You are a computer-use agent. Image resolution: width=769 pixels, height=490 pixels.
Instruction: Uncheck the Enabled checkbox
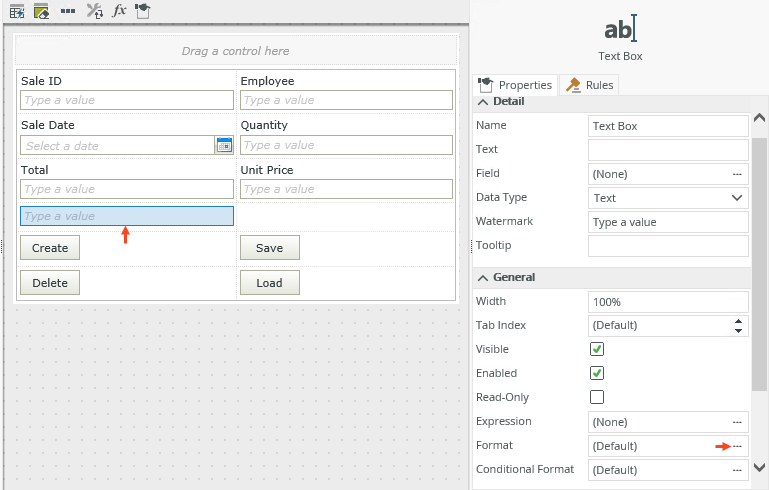pos(597,373)
